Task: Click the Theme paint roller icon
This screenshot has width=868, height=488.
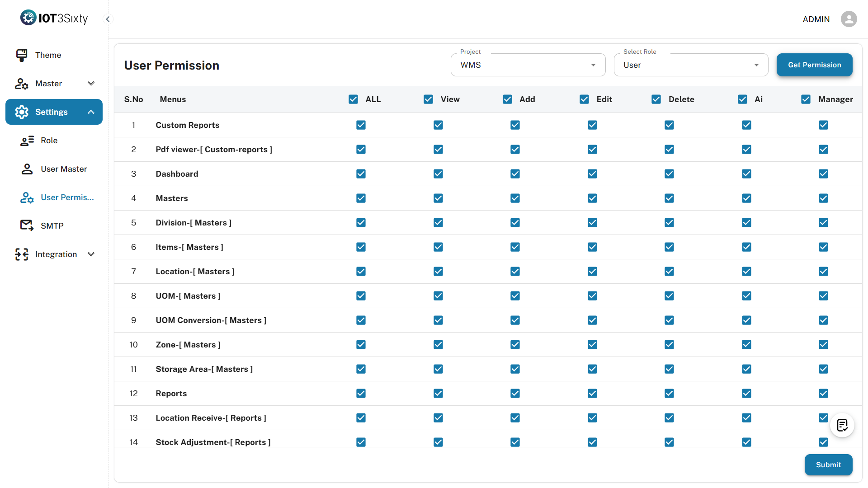Action: click(x=21, y=55)
